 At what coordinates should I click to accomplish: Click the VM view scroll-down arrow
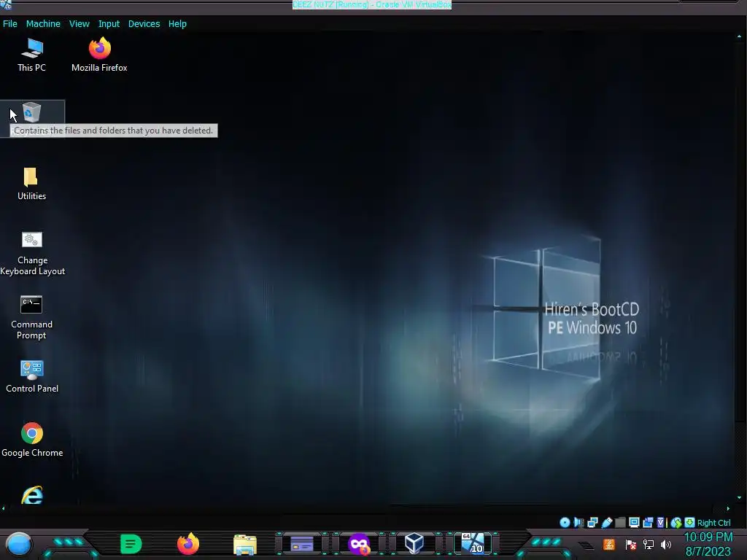[740, 497]
